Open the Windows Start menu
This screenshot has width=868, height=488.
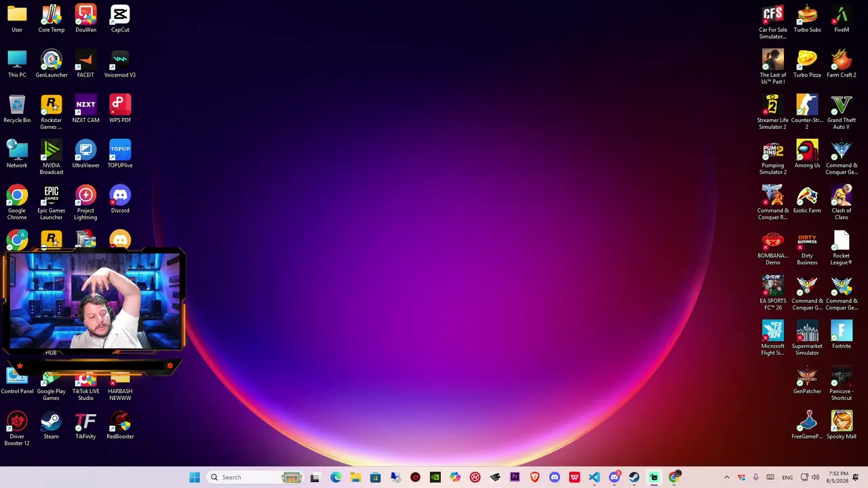195,477
